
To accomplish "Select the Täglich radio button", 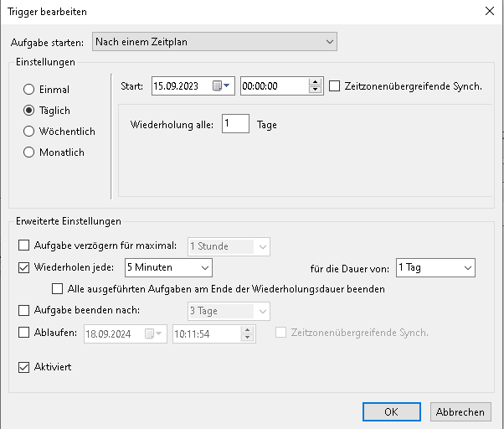I will 29,111.
